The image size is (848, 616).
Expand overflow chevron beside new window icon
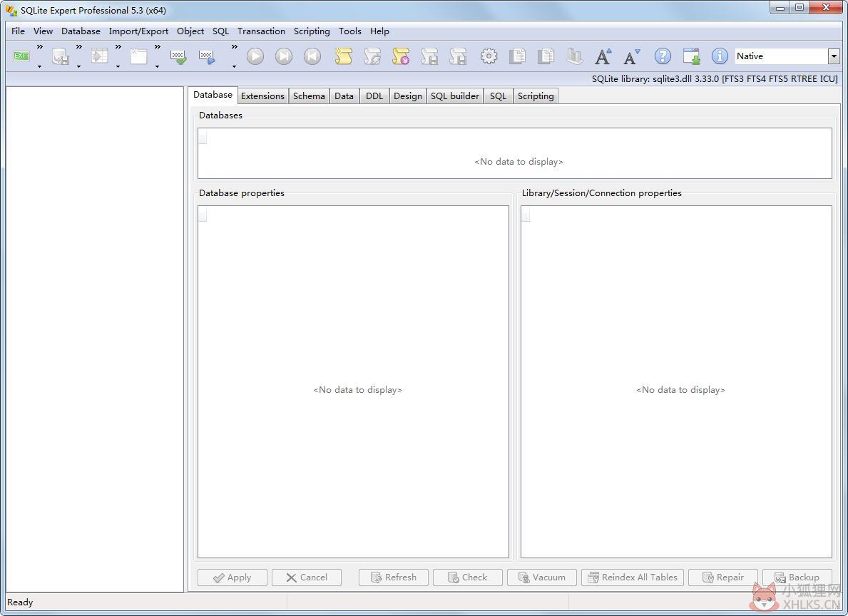pyautogui.click(x=158, y=47)
